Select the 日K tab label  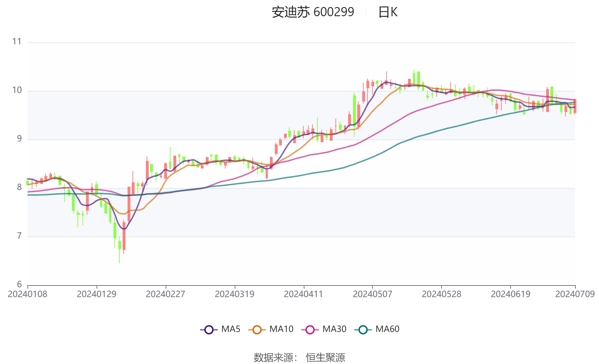pyautogui.click(x=387, y=12)
